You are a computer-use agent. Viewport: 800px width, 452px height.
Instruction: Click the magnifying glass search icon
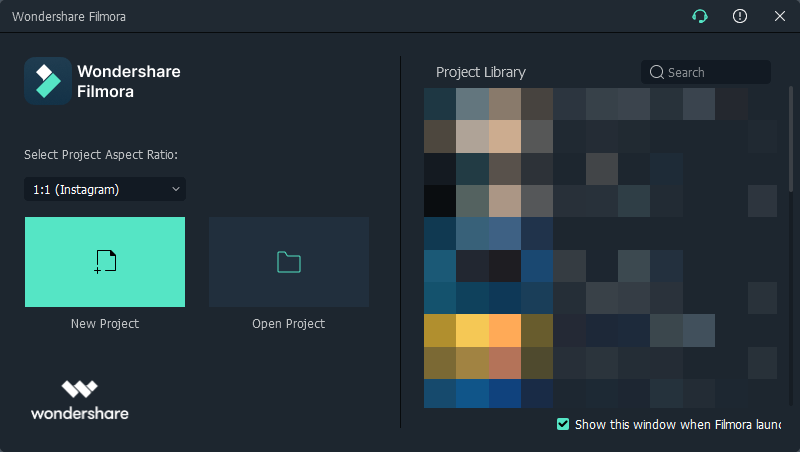pos(657,72)
